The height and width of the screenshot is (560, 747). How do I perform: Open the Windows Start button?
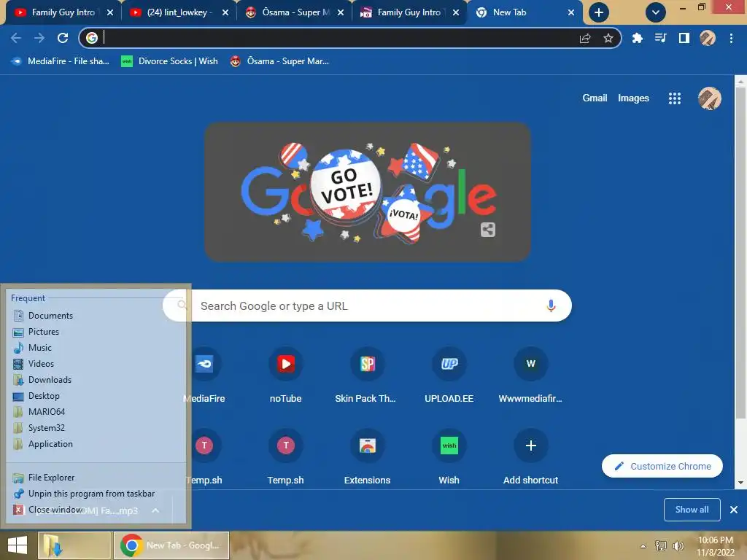18,545
